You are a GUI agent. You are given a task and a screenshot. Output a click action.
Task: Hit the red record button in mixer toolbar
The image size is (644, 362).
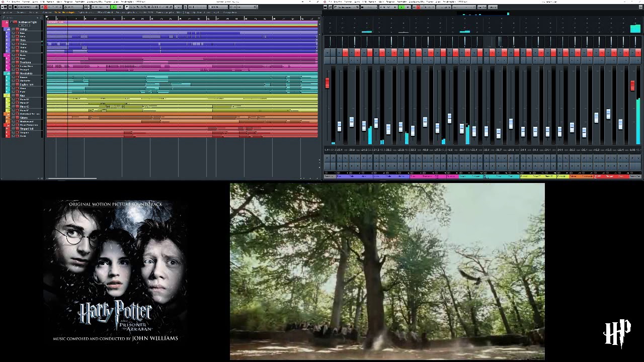point(418,7)
